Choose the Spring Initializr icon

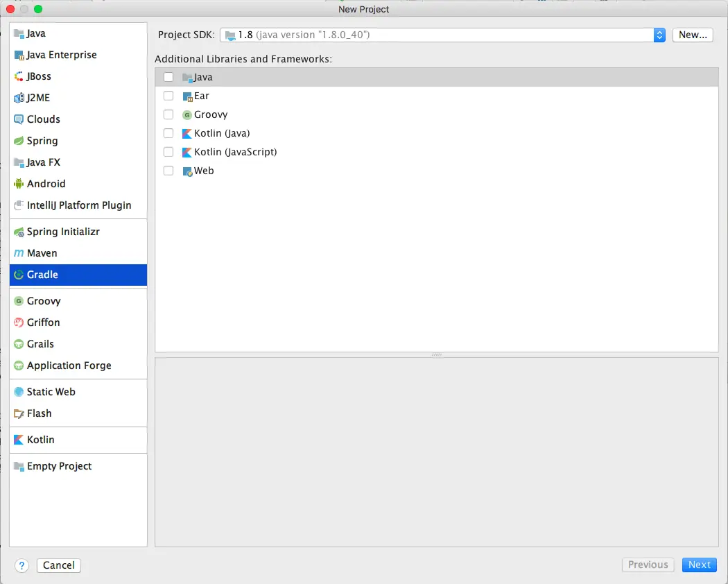tap(19, 232)
